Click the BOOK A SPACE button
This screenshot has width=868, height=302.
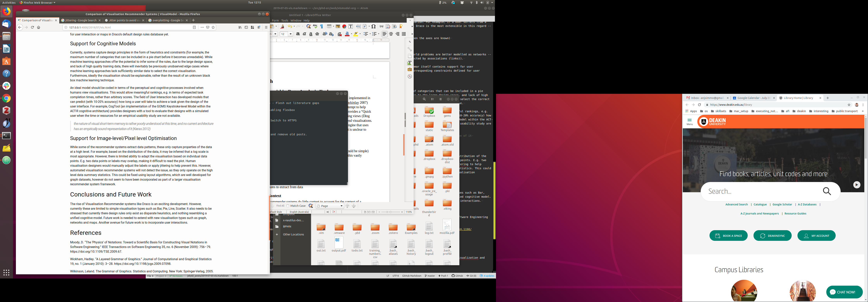[728, 236]
